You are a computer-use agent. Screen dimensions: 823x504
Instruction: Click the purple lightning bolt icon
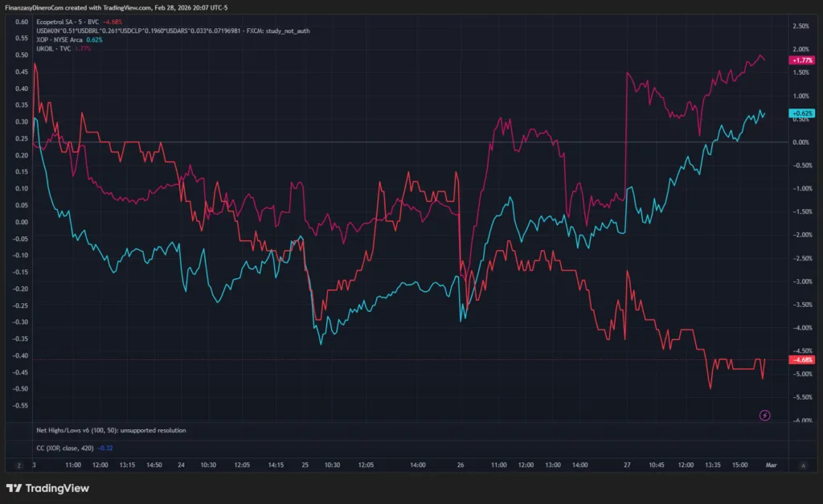click(764, 415)
